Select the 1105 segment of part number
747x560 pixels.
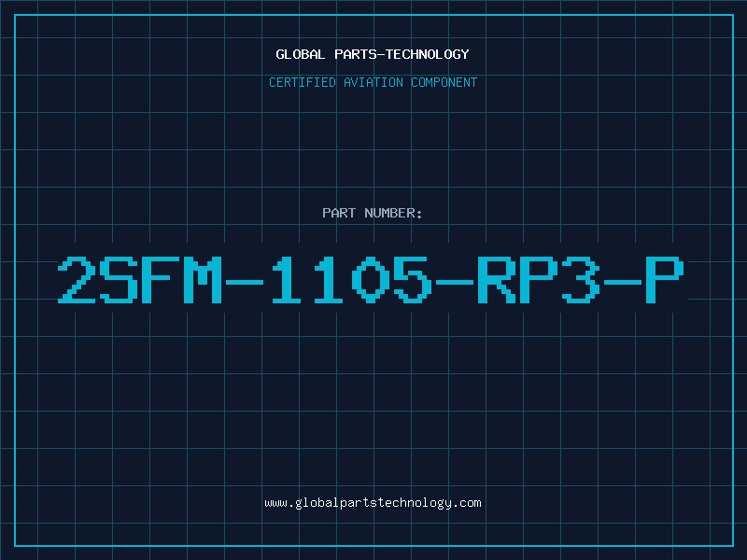(x=352, y=279)
